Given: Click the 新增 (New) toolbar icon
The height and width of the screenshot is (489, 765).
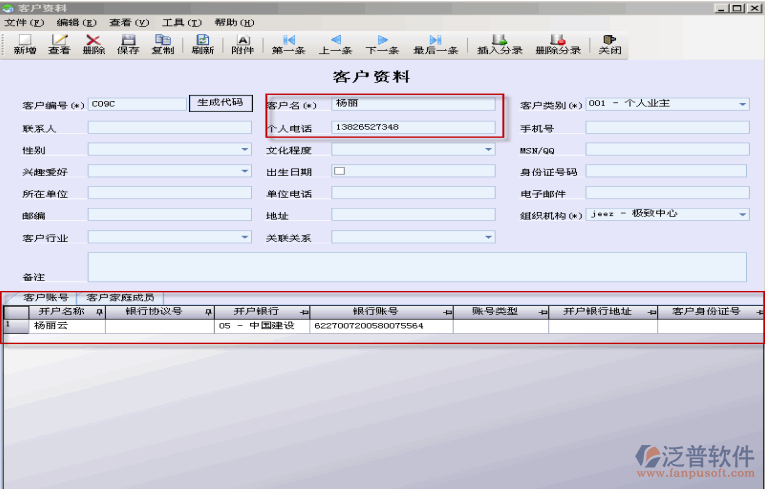Looking at the screenshot, I should (x=25, y=44).
